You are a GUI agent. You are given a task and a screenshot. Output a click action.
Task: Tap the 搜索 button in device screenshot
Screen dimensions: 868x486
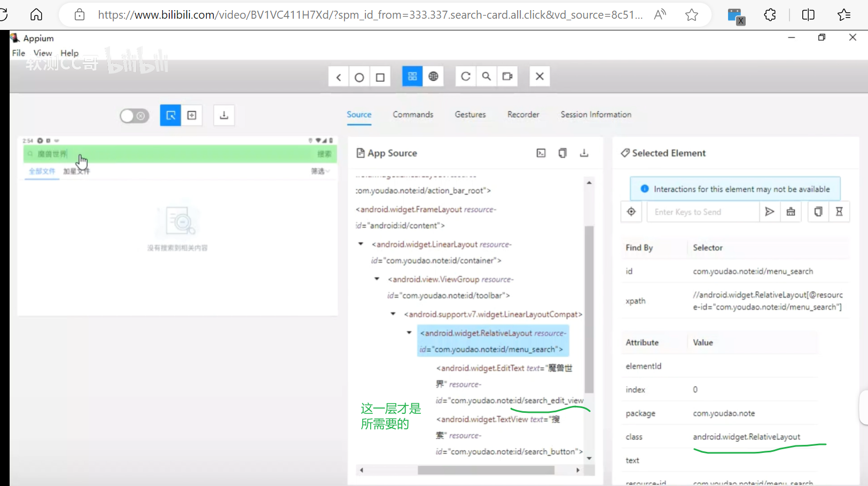324,154
